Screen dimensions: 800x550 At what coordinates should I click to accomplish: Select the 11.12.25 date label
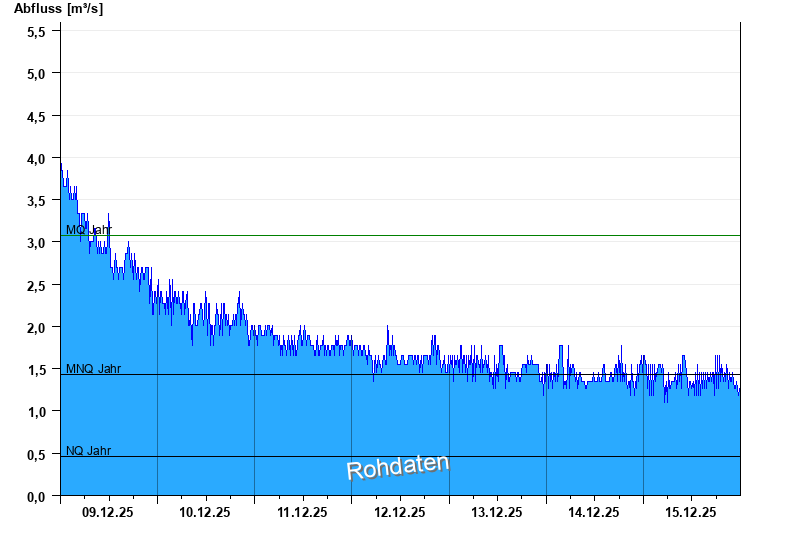(302, 512)
